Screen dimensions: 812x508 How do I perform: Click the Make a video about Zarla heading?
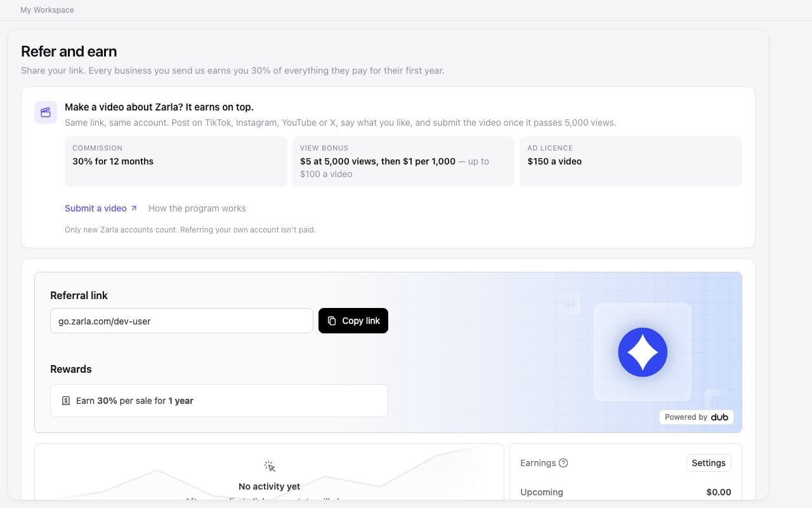click(x=159, y=107)
